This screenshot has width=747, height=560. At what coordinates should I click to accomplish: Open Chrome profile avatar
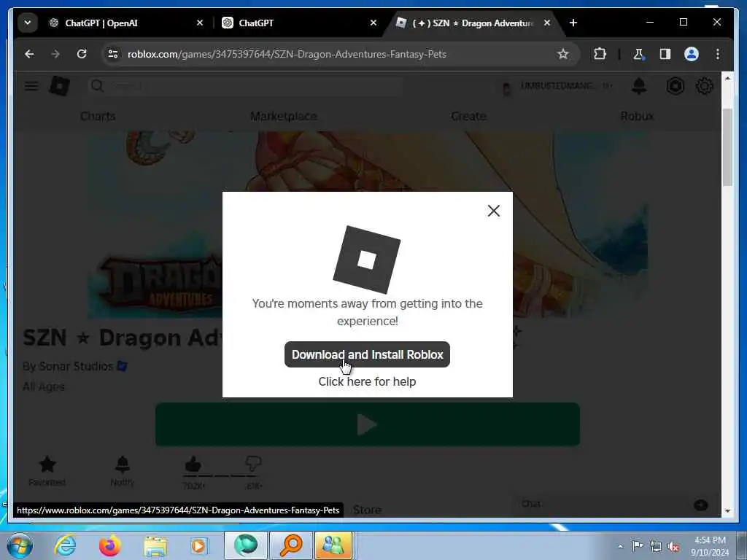(x=692, y=54)
